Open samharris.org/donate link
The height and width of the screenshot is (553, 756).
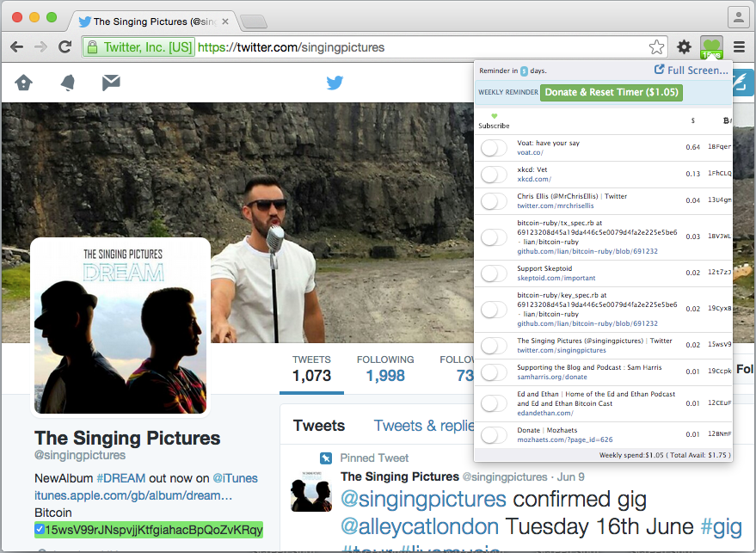(552, 377)
